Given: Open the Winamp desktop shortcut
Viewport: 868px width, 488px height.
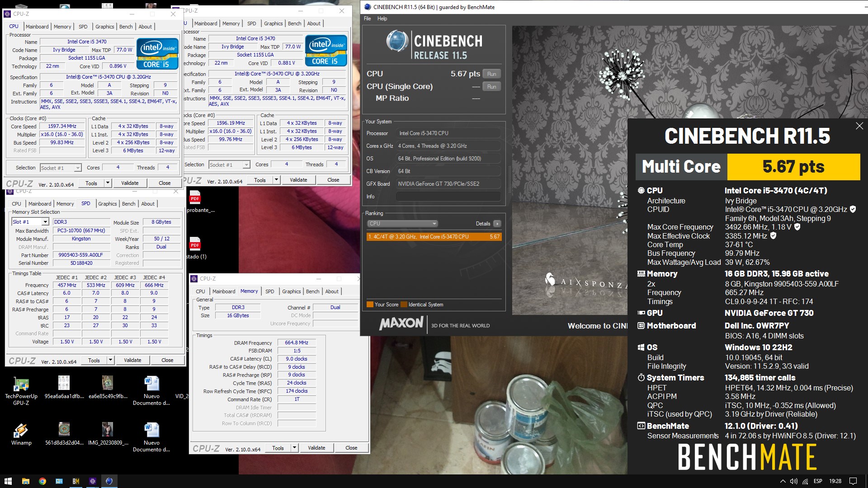Looking at the screenshot, I should [x=21, y=435].
